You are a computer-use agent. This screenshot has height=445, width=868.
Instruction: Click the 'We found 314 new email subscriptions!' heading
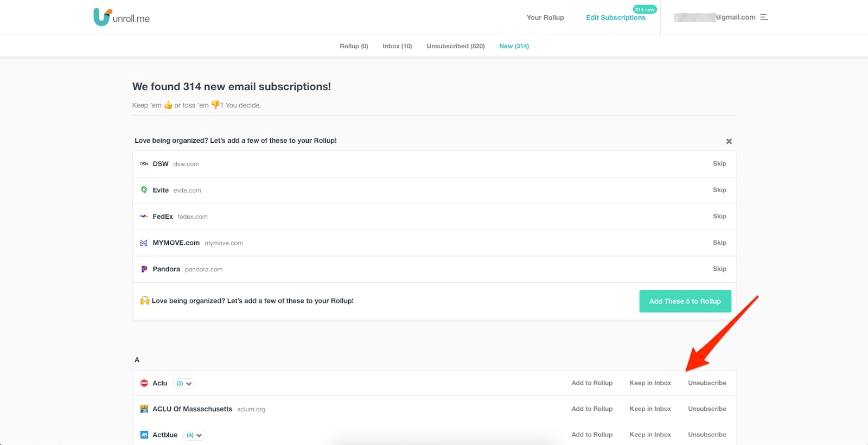232,87
